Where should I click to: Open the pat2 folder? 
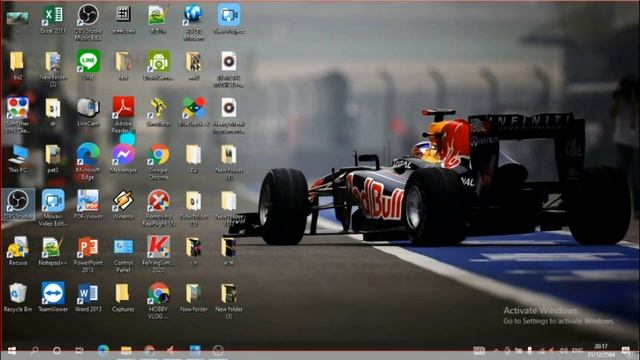tap(53, 158)
